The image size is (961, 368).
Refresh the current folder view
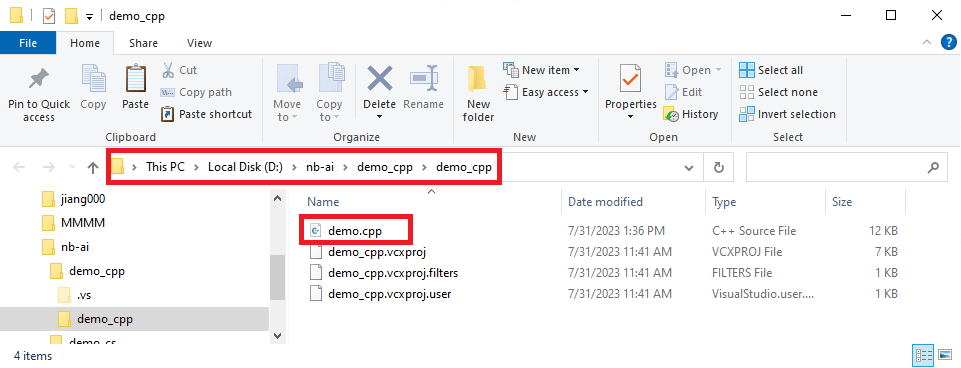click(719, 167)
